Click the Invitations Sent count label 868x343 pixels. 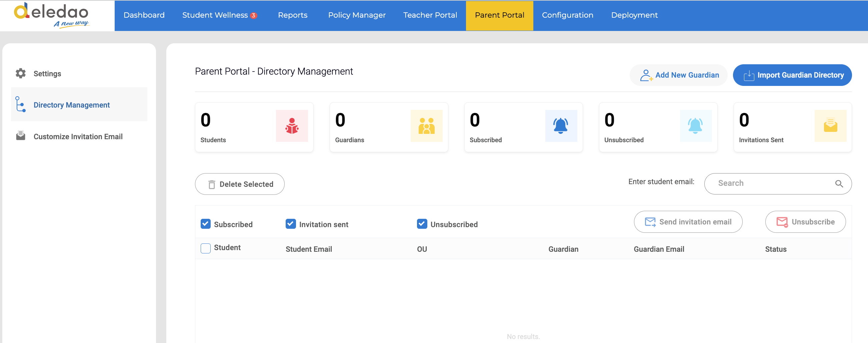point(761,140)
